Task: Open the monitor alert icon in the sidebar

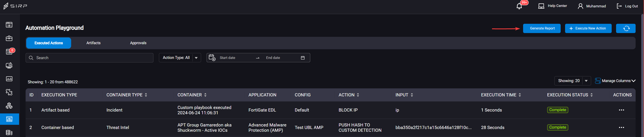Action: click(x=9, y=65)
